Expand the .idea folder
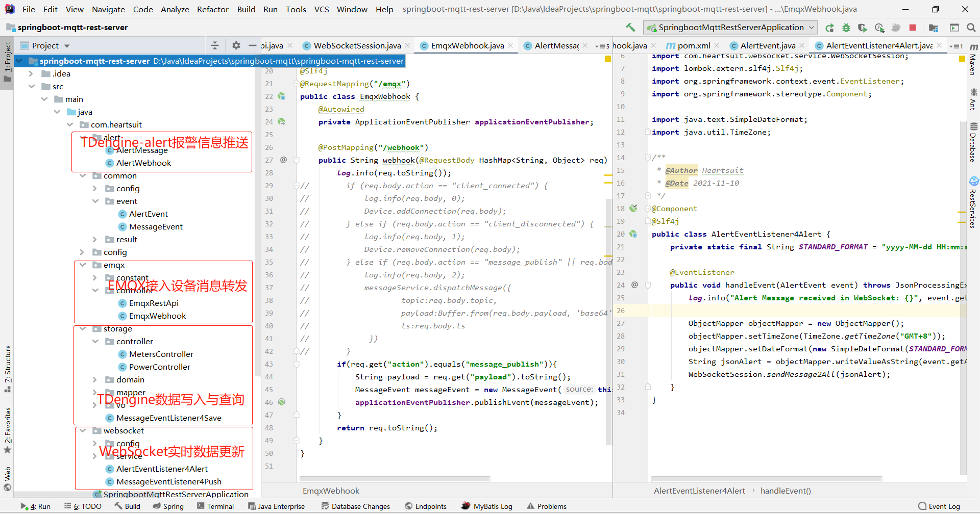 (31, 73)
